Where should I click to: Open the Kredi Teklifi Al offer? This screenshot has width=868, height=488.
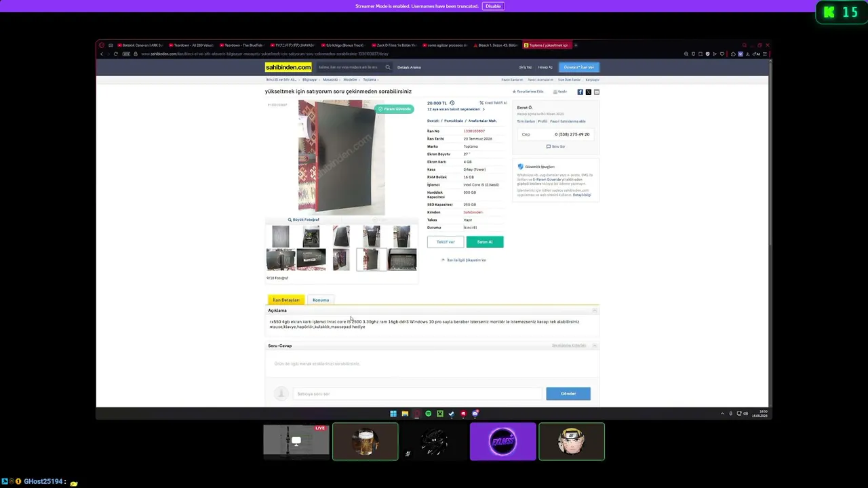point(493,103)
